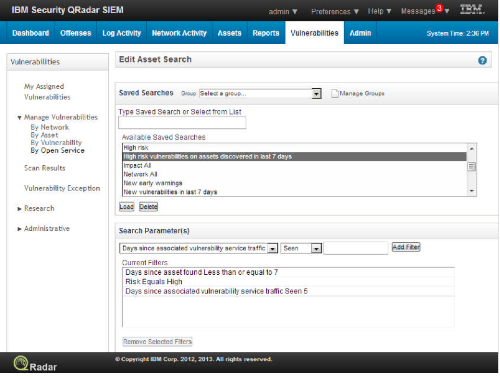Expand the Select a group dropdown
This screenshot has width=500, height=379.
tap(316, 94)
